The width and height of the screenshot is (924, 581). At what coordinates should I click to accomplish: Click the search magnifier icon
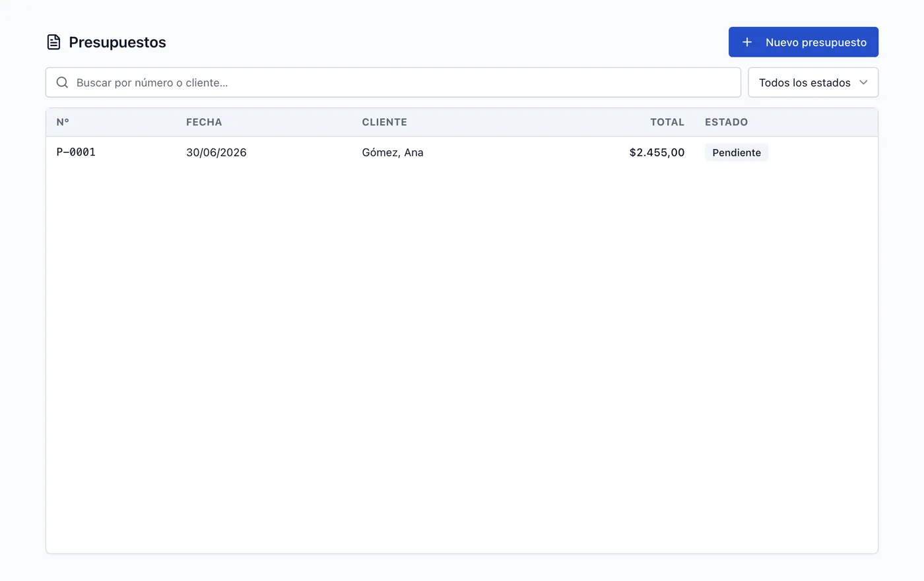click(62, 82)
